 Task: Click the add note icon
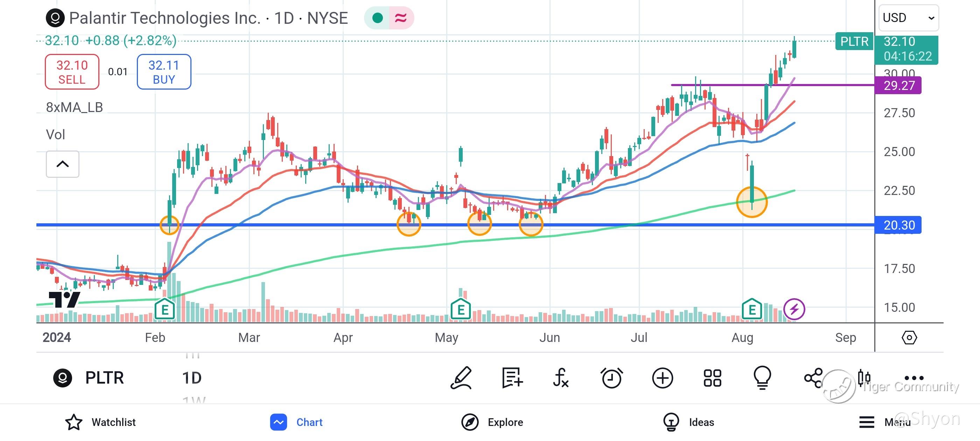512,378
